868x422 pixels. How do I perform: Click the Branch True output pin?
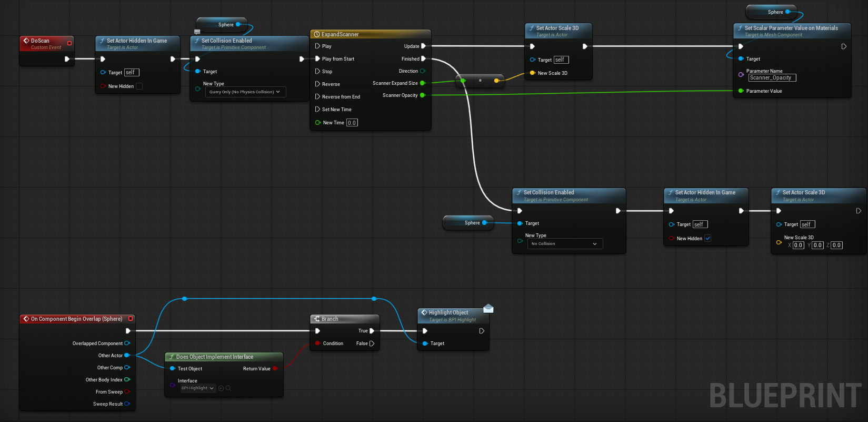pyautogui.click(x=372, y=331)
